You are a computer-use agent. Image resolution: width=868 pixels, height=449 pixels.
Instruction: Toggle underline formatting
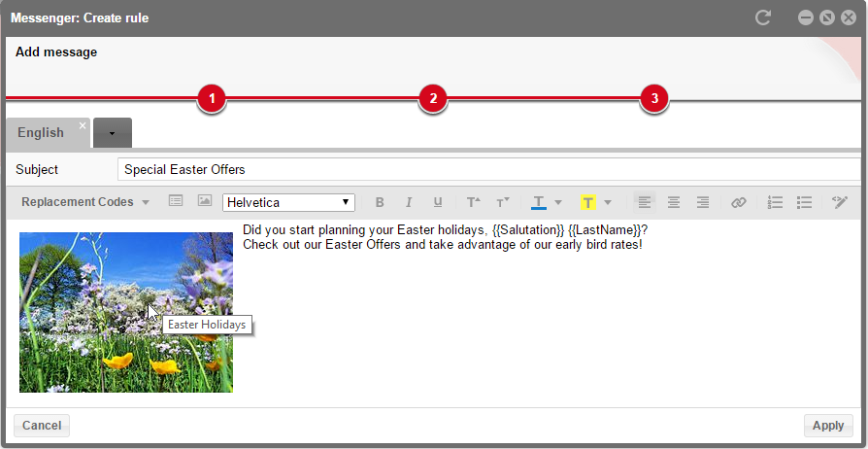[438, 202]
